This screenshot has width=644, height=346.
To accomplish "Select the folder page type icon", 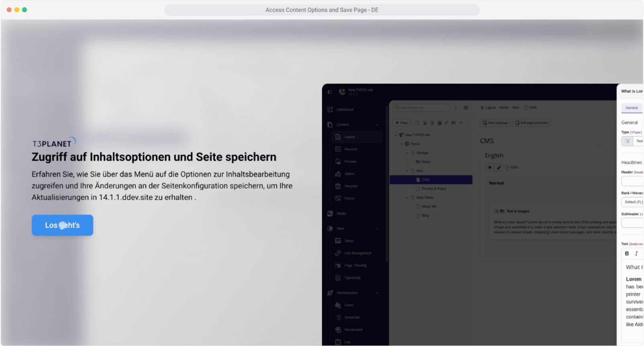I will pyautogui.click(x=454, y=123).
